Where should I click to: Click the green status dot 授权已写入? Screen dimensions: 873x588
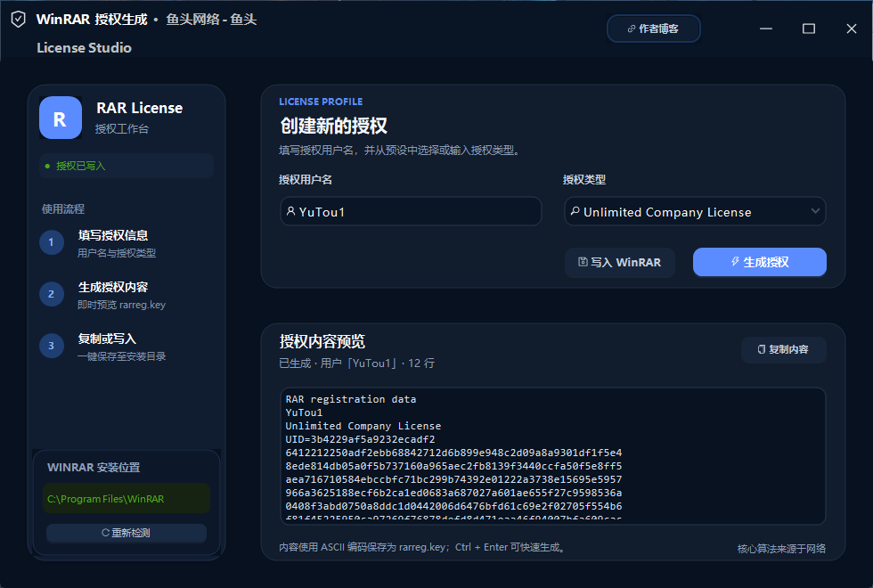[47, 166]
